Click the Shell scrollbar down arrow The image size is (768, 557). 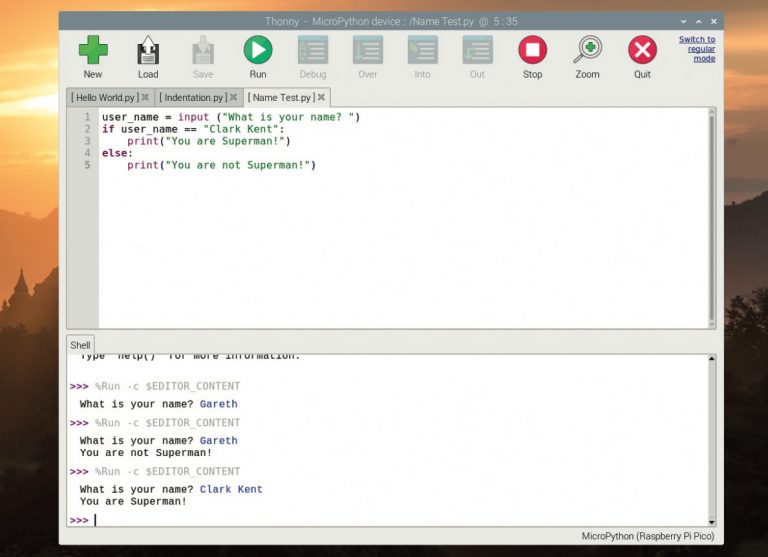[x=712, y=521]
